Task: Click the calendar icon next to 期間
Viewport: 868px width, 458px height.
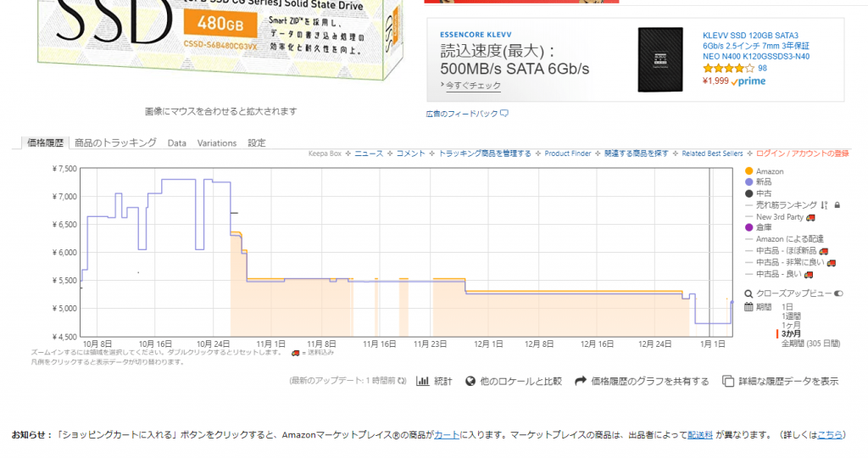Action: click(x=748, y=307)
